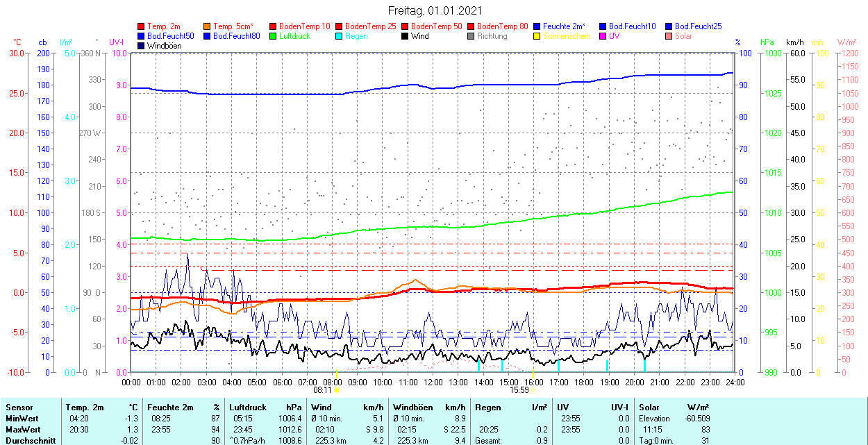Click the 15:59 sunset time marker
Screen dimensions: 868x445
coord(520,390)
